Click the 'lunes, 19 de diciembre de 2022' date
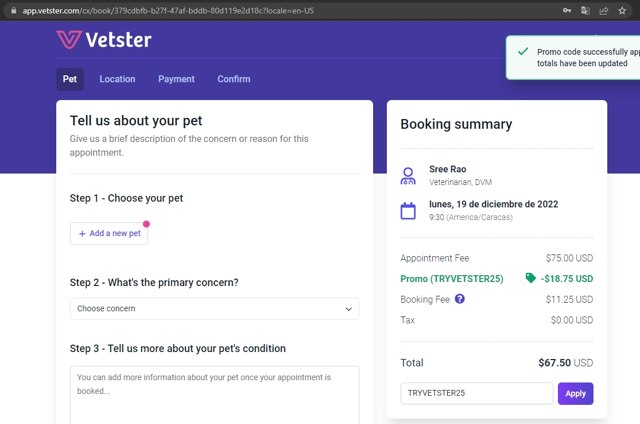The width and height of the screenshot is (640, 424). click(493, 204)
